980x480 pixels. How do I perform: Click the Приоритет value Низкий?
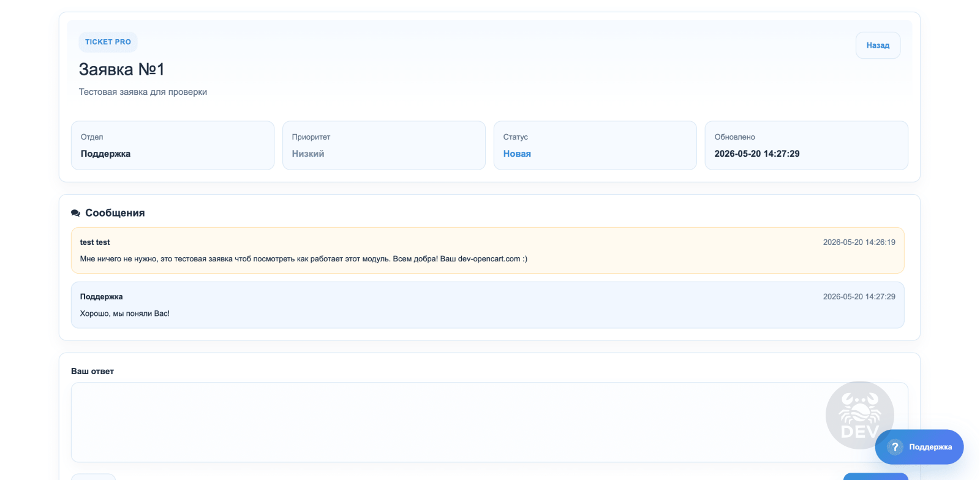tap(308, 154)
